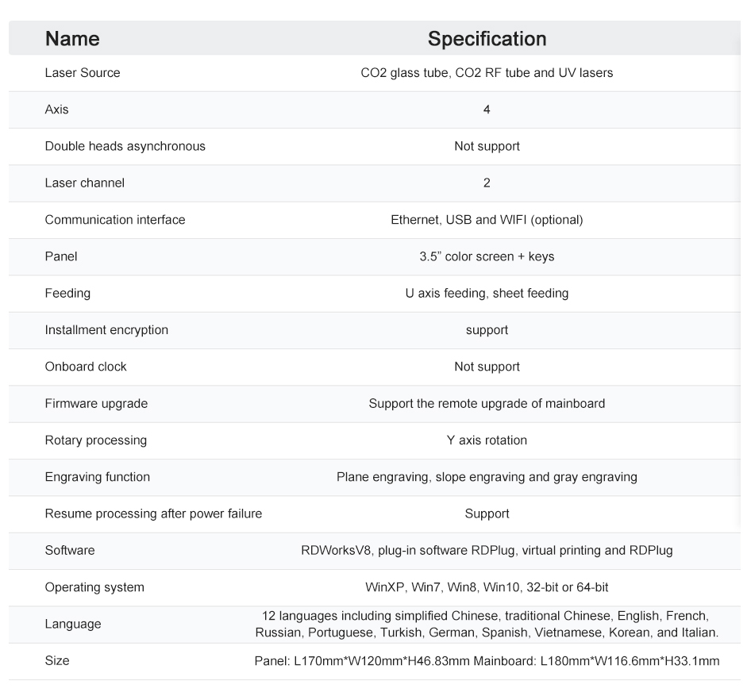Click the Onboard clock row label
Viewport: 751px width, 700px height.
86,367
